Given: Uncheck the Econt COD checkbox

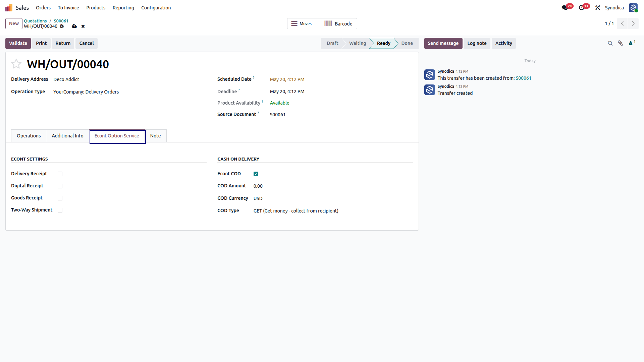Looking at the screenshot, I should [256, 174].
